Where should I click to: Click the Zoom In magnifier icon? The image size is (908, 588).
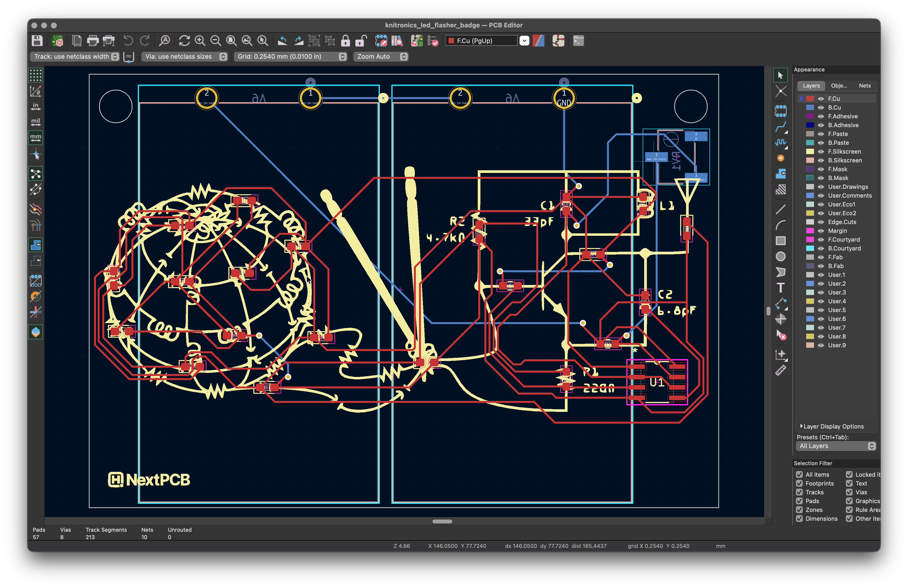200,40
